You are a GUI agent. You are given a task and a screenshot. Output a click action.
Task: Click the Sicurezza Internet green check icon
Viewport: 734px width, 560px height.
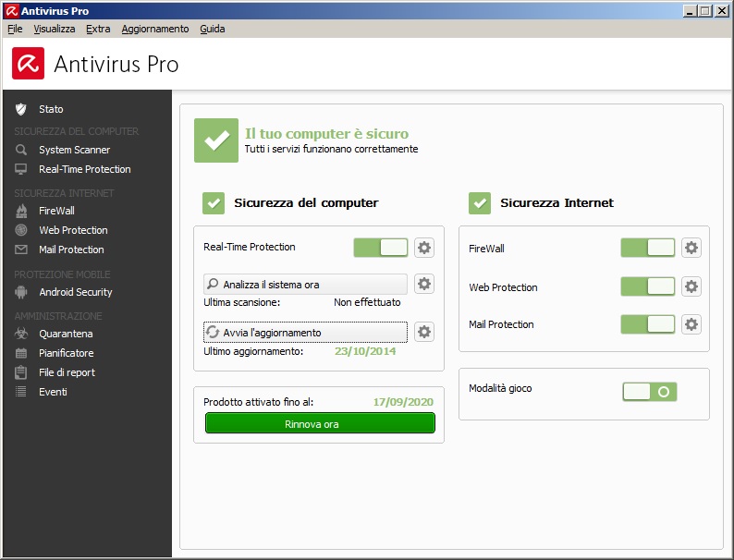tap(480, 203)
